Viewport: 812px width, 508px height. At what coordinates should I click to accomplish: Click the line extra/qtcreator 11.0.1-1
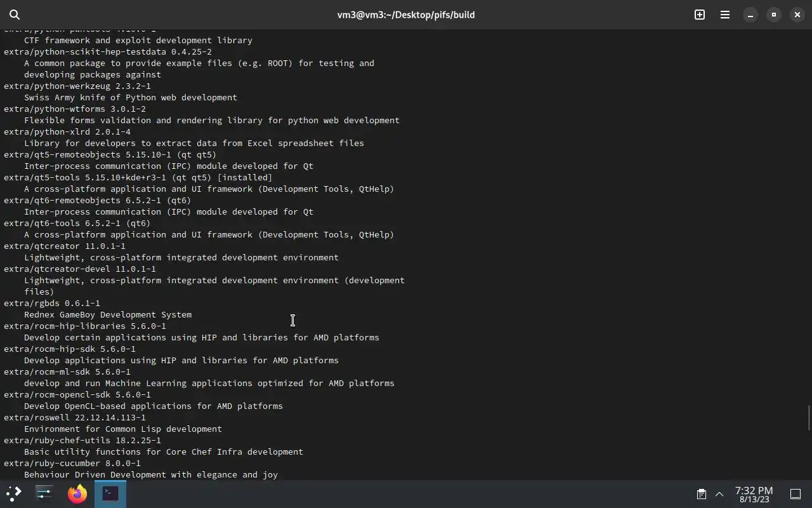click(x=65, y=246)
